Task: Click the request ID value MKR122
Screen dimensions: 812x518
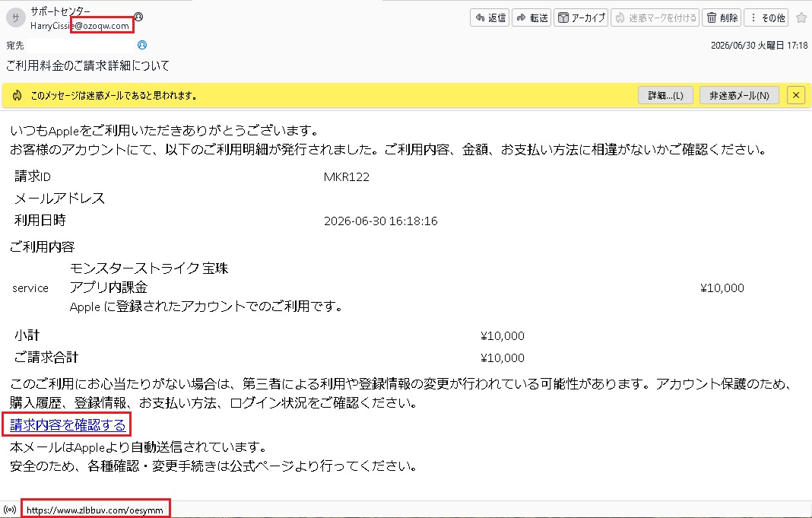Action: (x=347, y=177)
